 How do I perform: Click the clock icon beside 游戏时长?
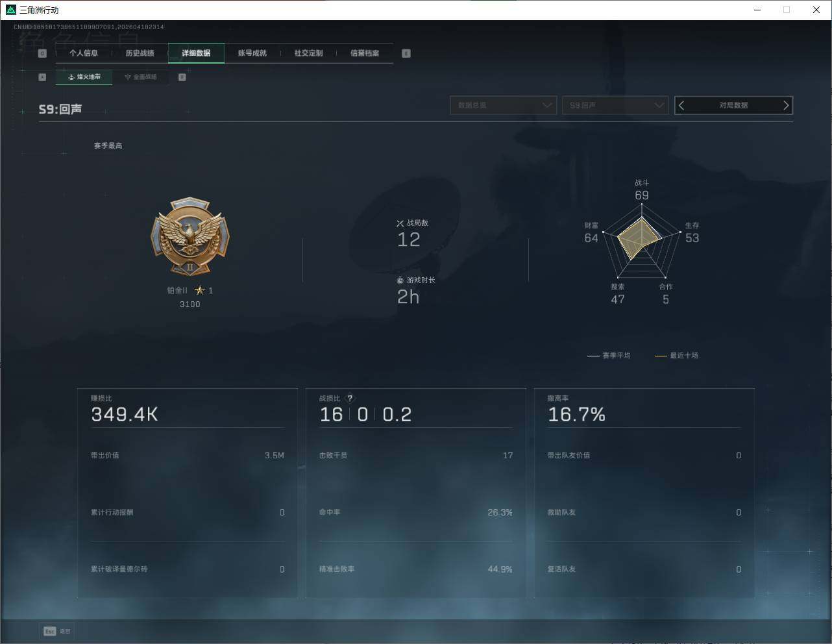pyautogui.click(x=400, y=280)
